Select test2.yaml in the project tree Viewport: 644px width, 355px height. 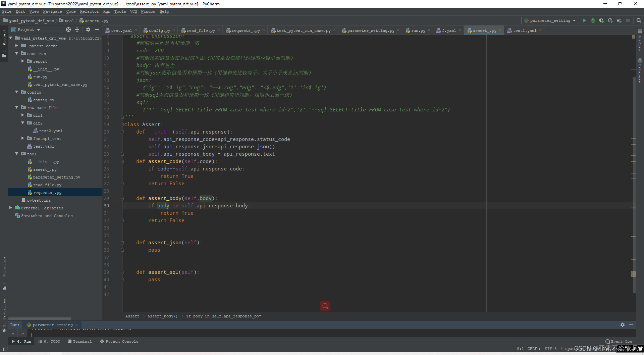click(51, 131)
